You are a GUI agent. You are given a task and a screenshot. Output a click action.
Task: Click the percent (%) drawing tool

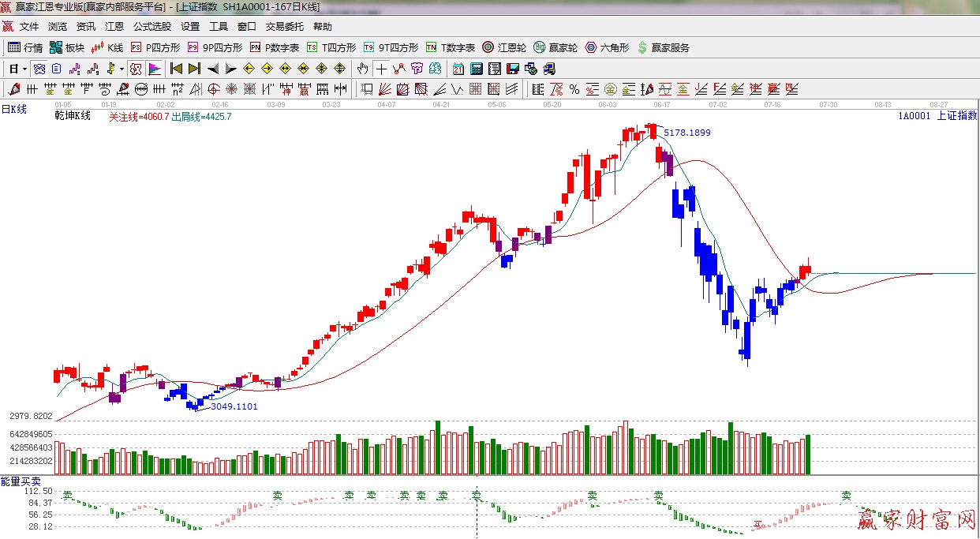[574, 89]
